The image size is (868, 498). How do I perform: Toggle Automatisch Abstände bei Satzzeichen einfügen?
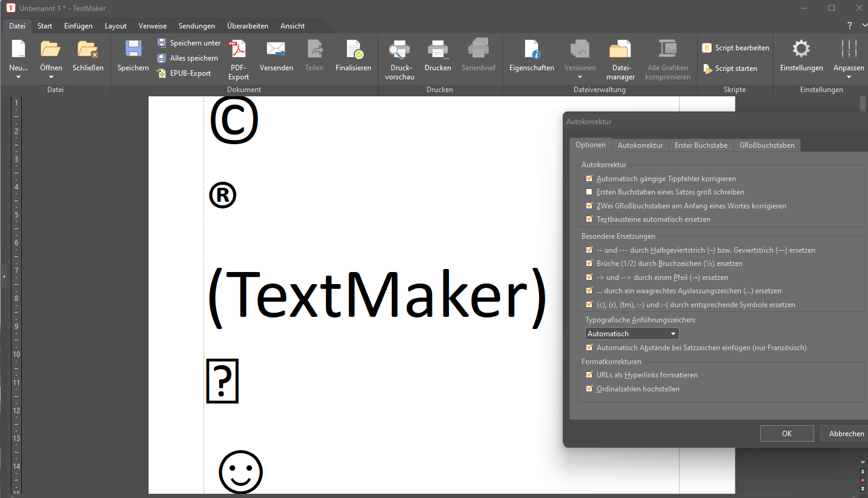(589, 348)
